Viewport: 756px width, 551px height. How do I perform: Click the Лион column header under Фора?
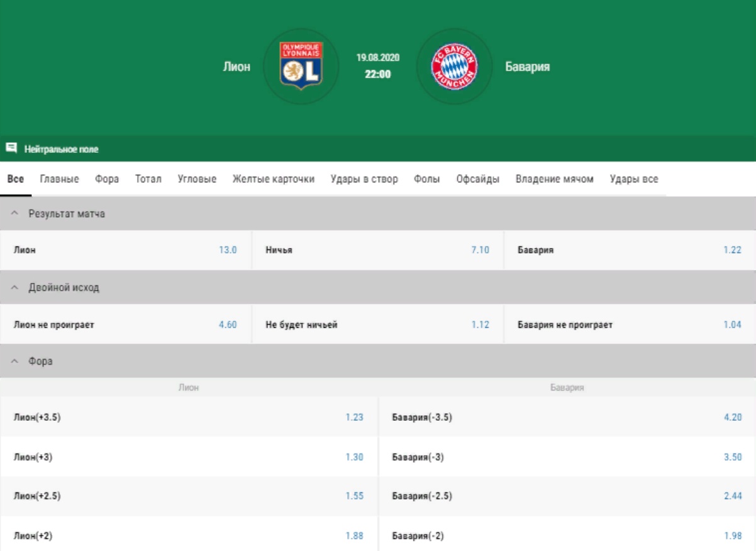coord(189,388)
